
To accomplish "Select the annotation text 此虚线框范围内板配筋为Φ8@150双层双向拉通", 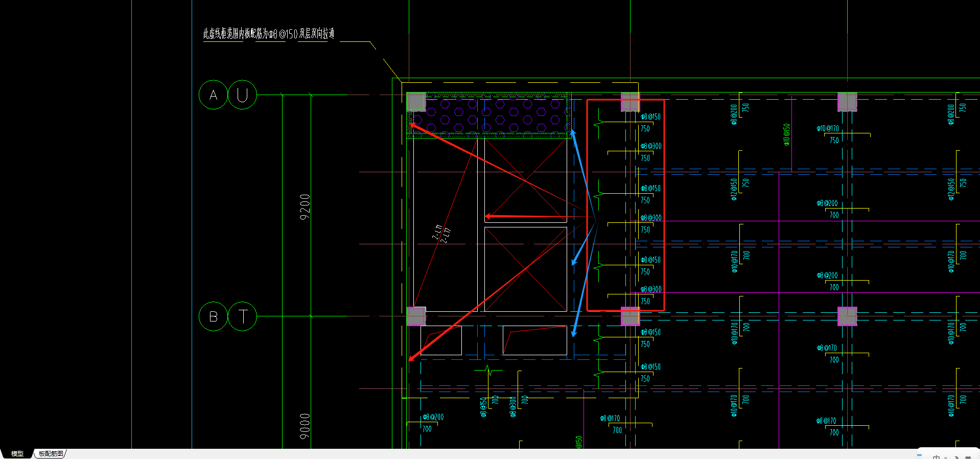I will (x=269, y=34).
